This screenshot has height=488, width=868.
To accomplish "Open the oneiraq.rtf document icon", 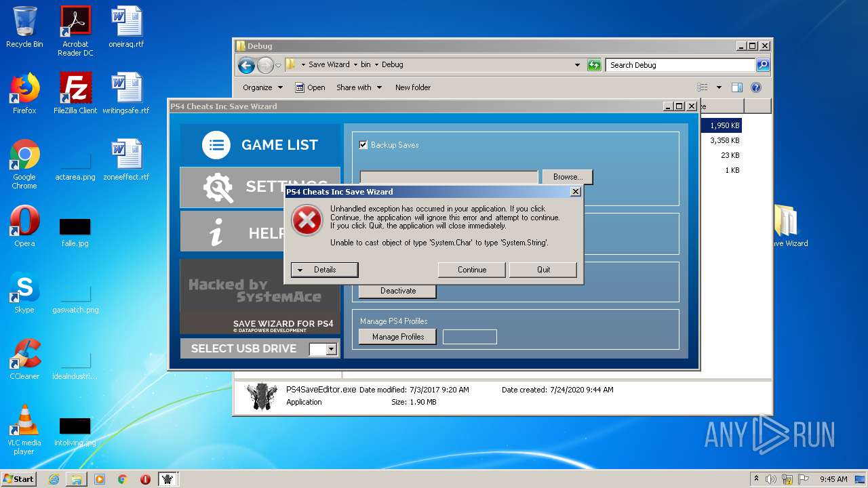I will 126,27.
